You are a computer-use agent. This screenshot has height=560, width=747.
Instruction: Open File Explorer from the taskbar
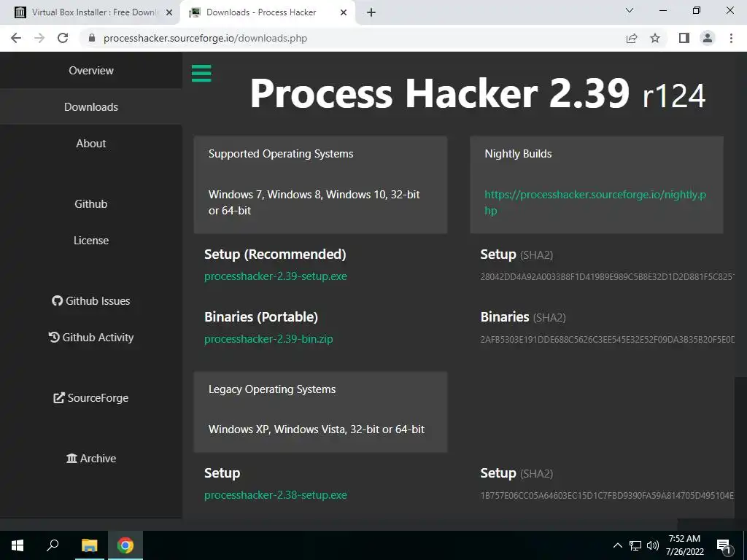[x=89, y=545]
